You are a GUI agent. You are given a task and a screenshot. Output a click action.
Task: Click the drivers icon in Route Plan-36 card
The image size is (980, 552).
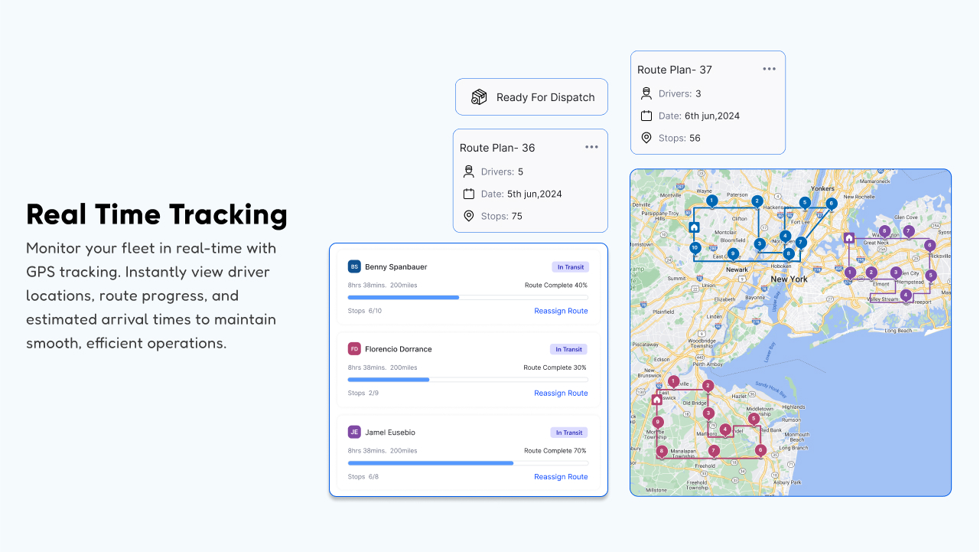[x=468, y=171]
